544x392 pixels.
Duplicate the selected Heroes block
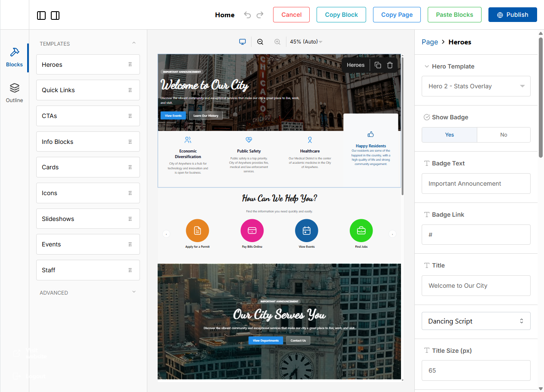378,65
